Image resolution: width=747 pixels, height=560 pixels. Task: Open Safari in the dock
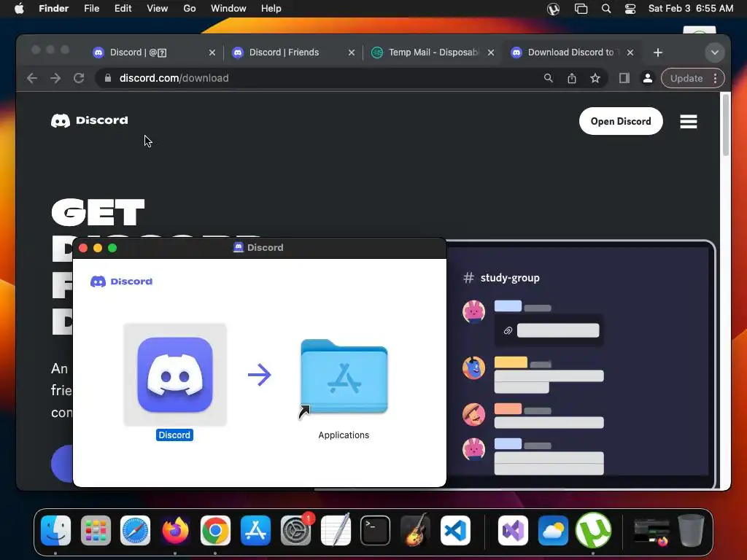[135, 530]
